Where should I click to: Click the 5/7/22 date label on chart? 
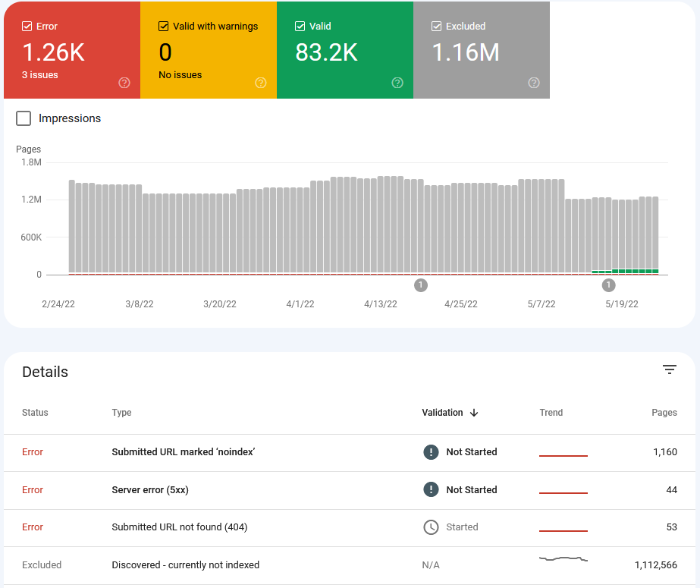pos(541,304)
